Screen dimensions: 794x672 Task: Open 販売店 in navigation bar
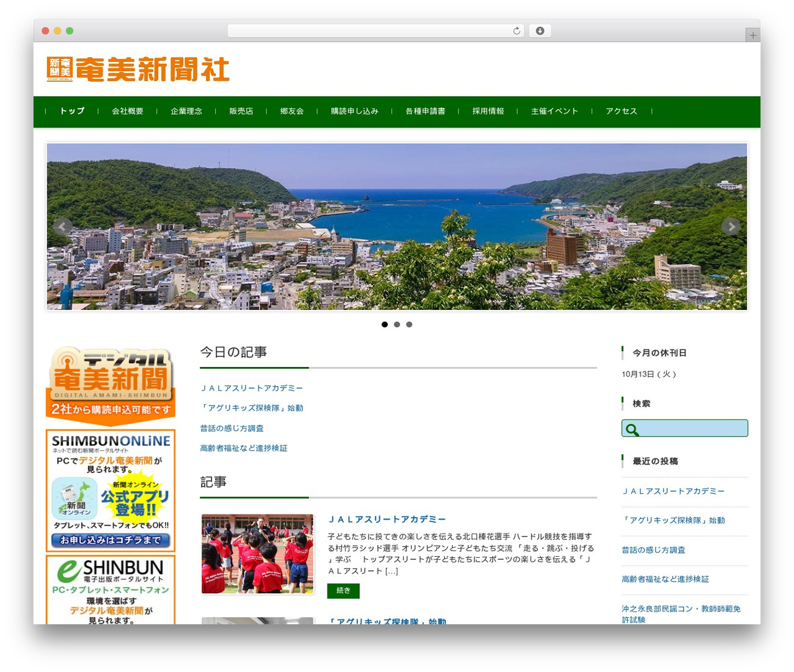[241, 111]
